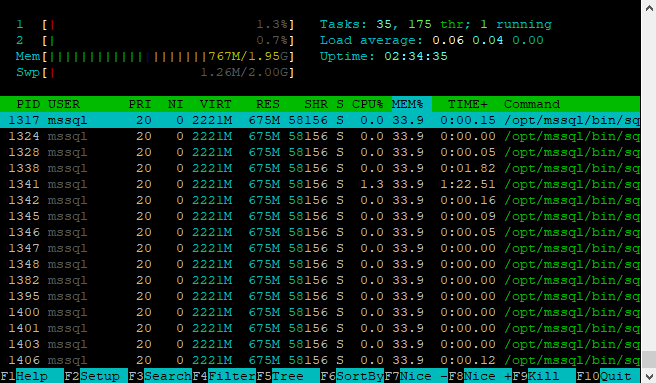
Task: Toggle Tree view in the footer
Action: click(288, 376)
